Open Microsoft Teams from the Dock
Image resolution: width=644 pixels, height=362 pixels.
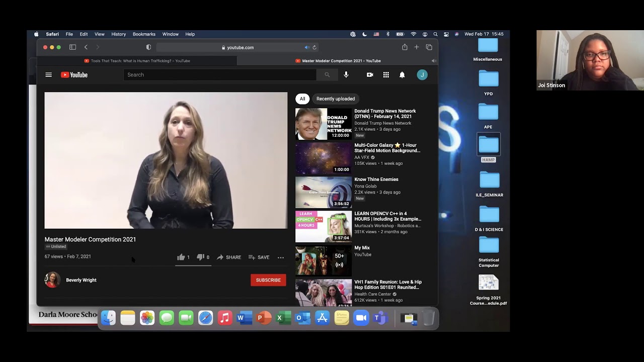coord(380,318)
